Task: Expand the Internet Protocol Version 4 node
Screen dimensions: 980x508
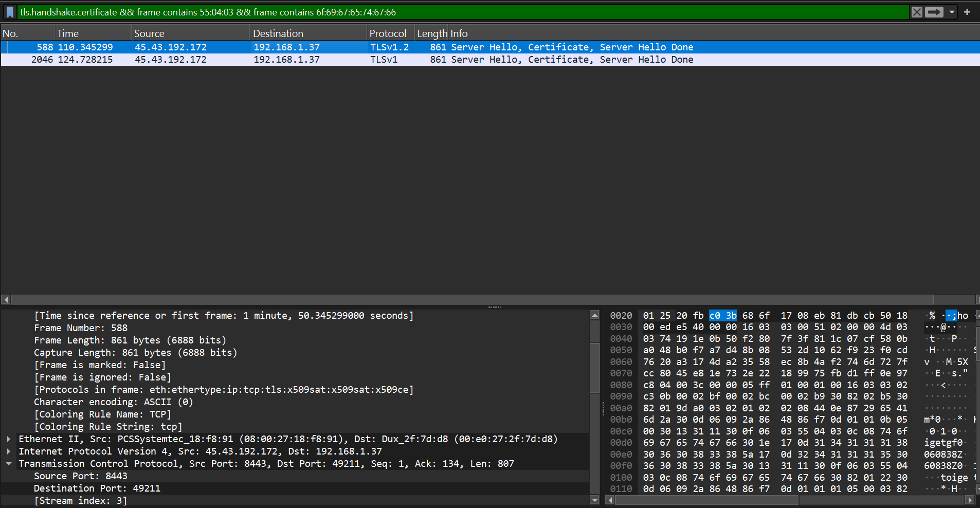Action: (9, 451)
